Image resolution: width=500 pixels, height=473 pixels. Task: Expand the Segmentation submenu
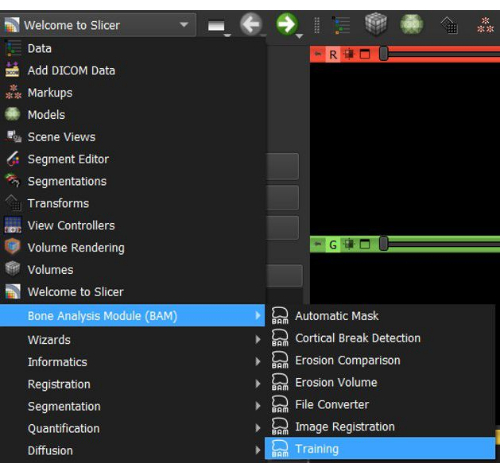click(x=133, y=406)
